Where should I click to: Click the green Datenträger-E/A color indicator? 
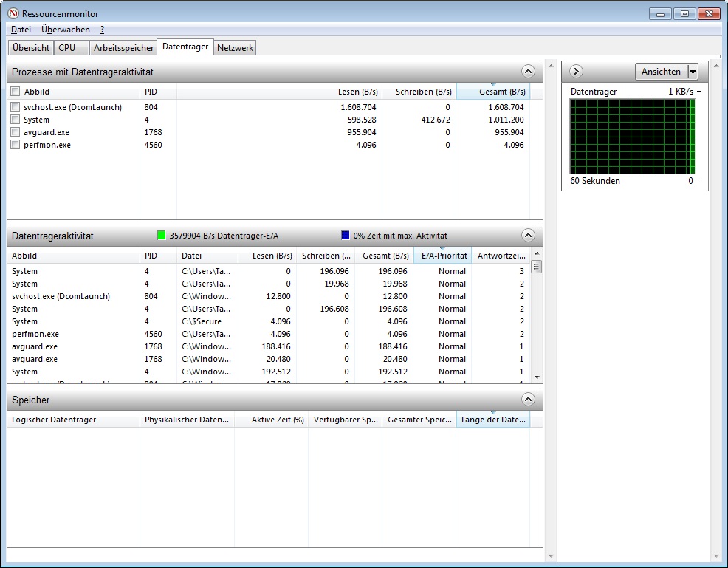tap(161, 236)
